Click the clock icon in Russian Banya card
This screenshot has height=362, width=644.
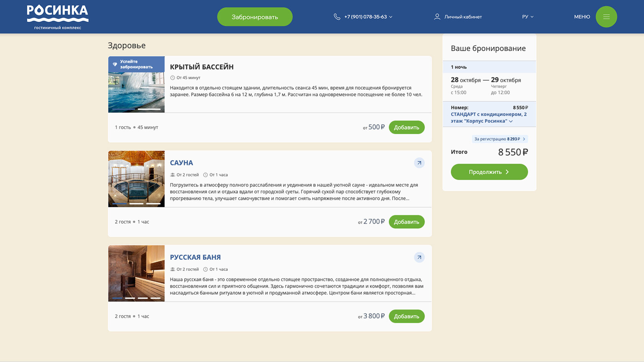(205, 269)
